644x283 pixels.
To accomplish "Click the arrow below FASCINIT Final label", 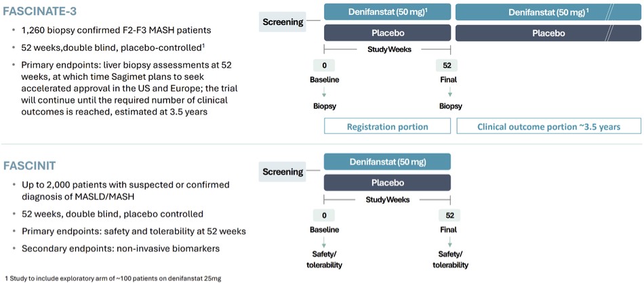I will click(x=450, y=242).
